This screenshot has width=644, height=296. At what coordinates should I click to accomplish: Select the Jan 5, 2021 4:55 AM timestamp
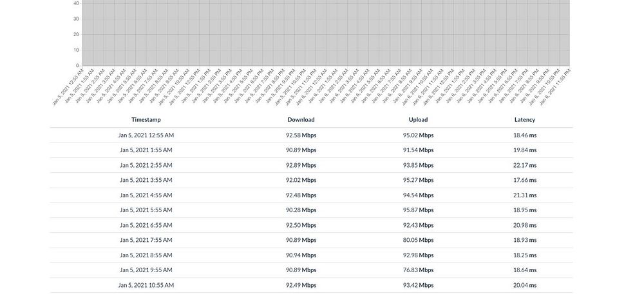pos(146,195)
